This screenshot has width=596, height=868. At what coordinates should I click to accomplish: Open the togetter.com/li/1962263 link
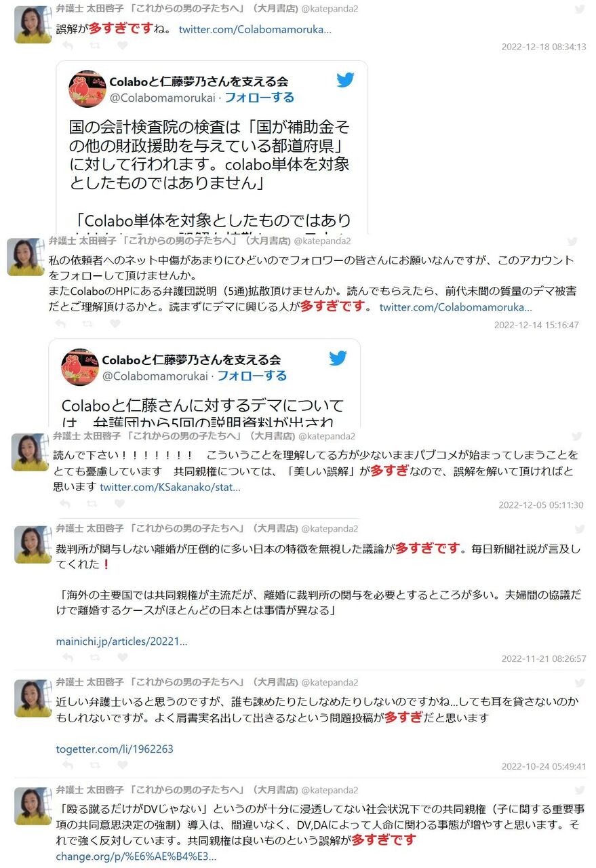[x=115, y=749]
